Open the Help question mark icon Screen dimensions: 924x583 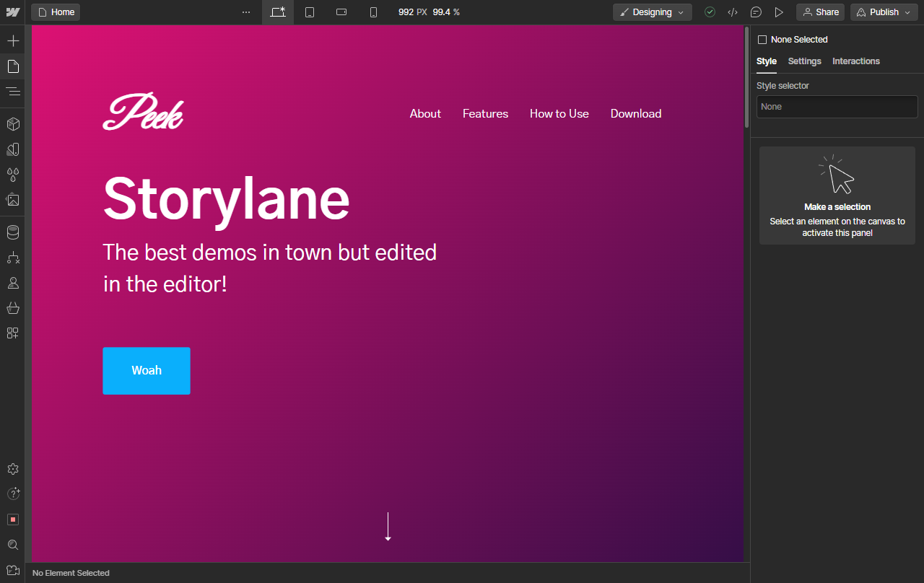click(12, 494)
